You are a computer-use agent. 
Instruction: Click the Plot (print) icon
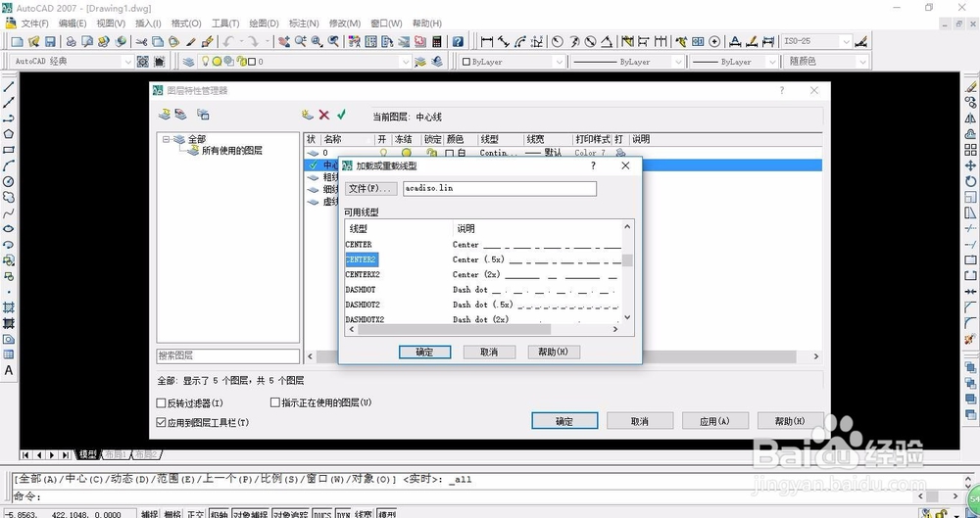(72, 42)
